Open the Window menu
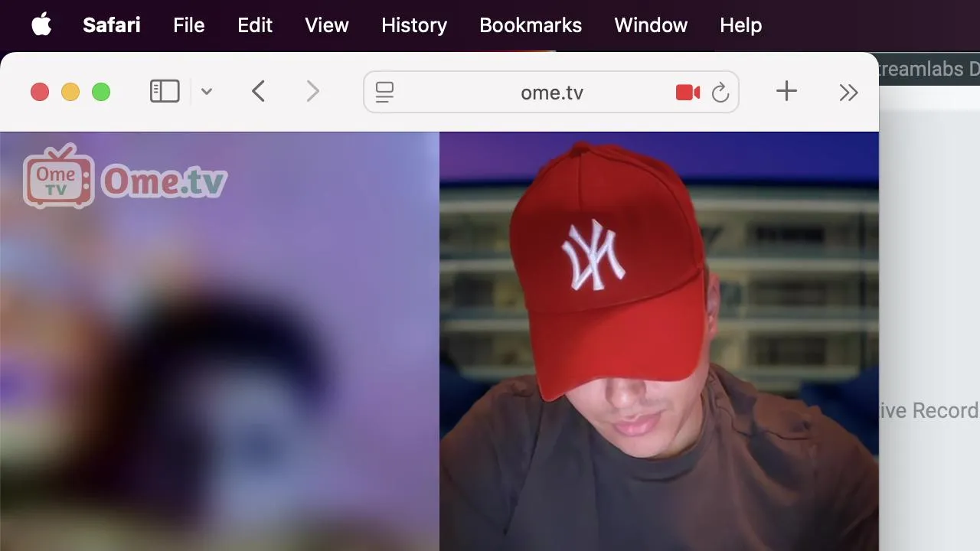The image size is (980, 551). 651,25
